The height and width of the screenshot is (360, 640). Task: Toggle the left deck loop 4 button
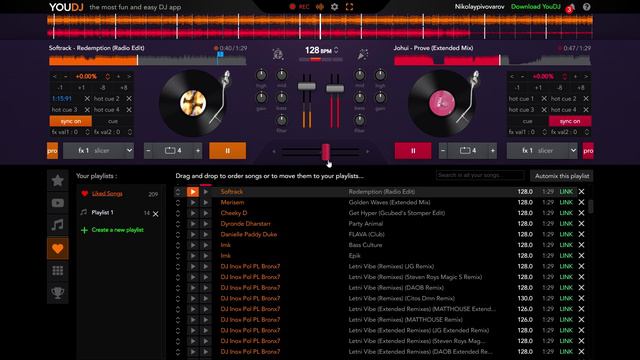click(173, 151)
